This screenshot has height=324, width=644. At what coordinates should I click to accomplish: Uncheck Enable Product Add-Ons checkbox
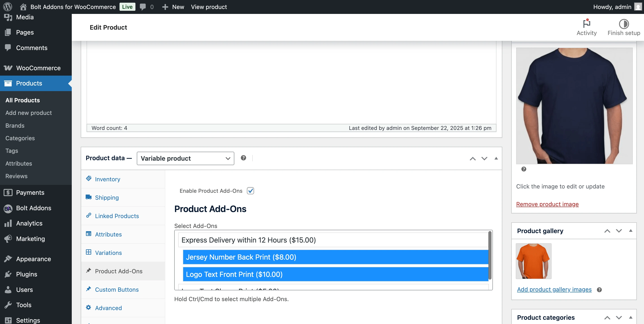pyautogui.click(x=250, y=191)
